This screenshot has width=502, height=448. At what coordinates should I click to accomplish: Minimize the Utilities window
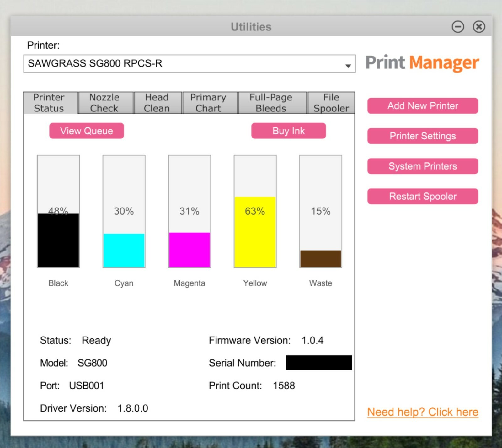[x=458, y=27]
